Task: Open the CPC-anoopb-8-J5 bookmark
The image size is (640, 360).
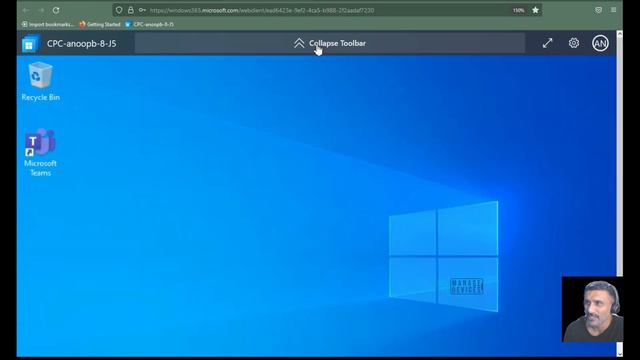Action: coord(149,24)
